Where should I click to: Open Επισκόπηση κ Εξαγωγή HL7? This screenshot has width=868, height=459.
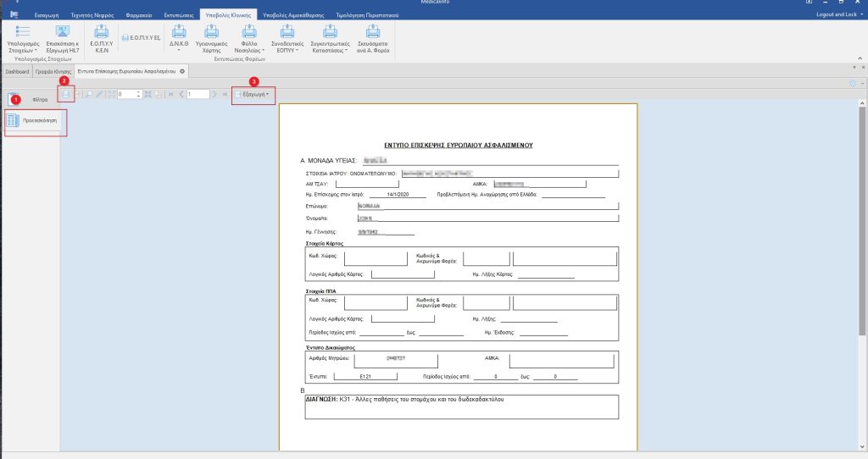63,30
